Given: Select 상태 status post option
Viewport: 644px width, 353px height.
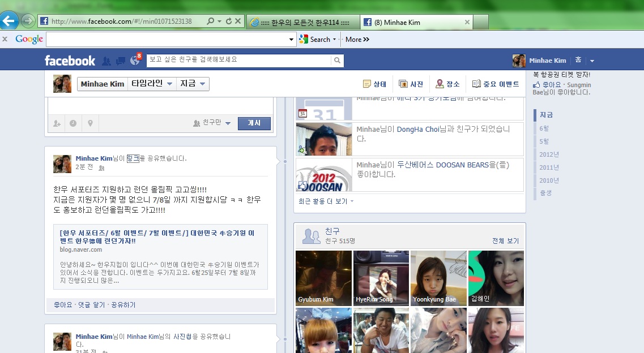Looking at the screenshot, I should (374, 84).
